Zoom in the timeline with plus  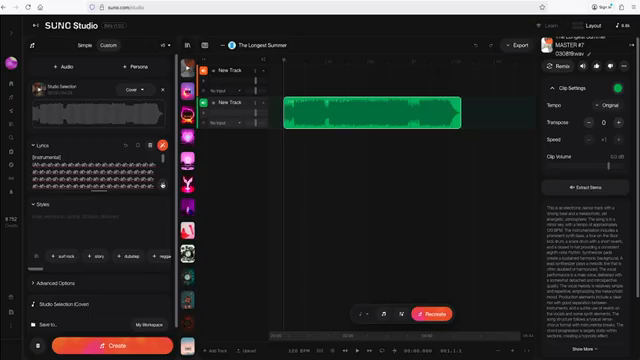point(512,351)
